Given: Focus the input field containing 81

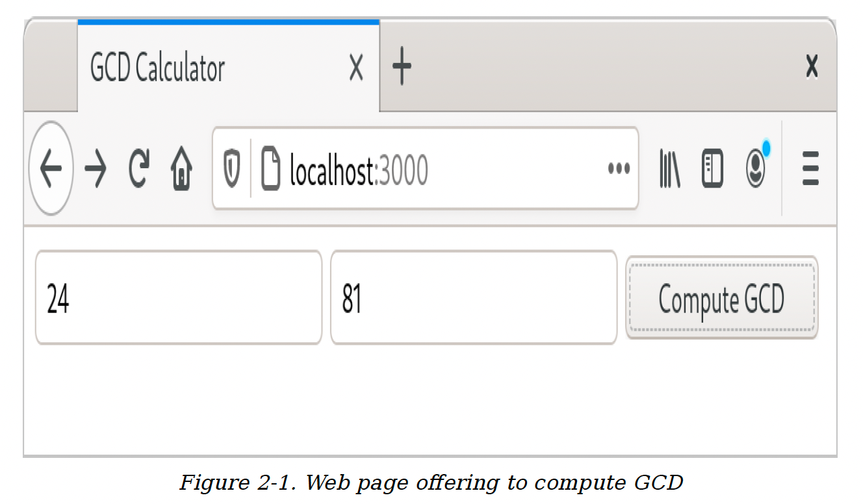Looking at the screenshot, I should 474,297.
